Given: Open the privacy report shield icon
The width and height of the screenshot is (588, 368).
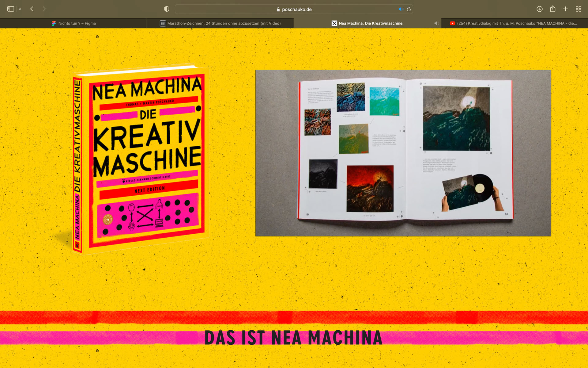Looking at the screenshot, I should coord(167,9).
